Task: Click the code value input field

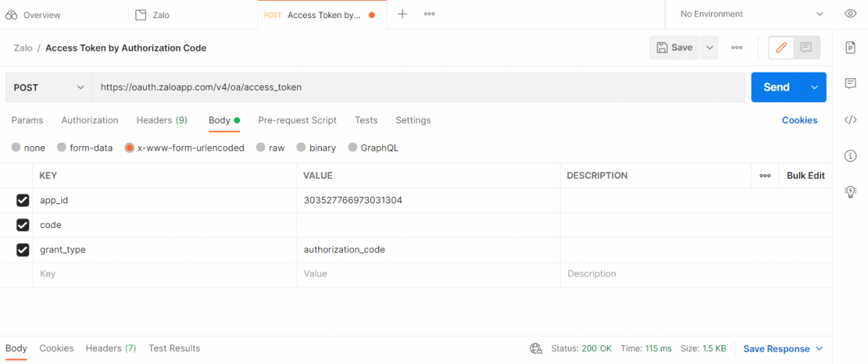Action: tap(427, 225)
